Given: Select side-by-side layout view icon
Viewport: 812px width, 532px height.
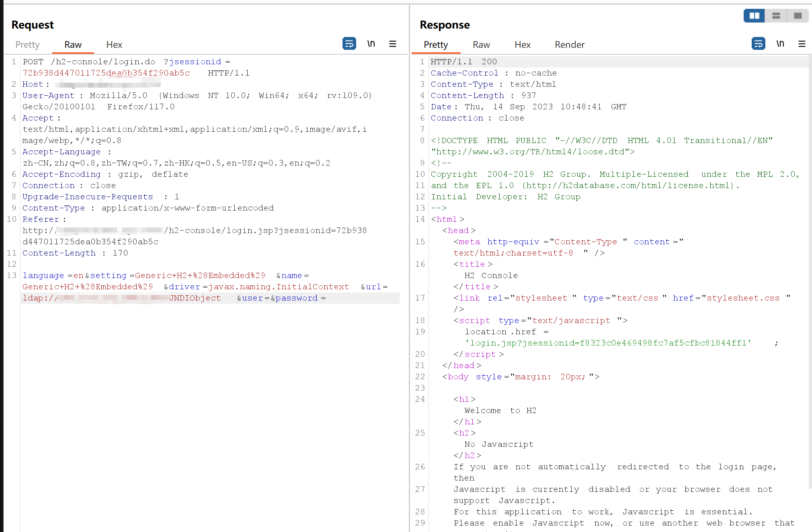Looking at the screenshot, I should (x=754, y=16).
